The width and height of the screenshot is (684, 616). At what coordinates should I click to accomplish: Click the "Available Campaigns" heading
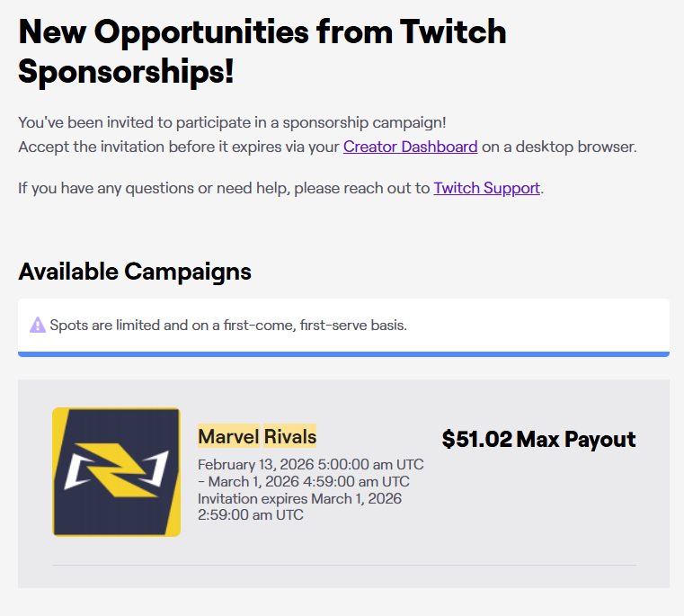135,271
